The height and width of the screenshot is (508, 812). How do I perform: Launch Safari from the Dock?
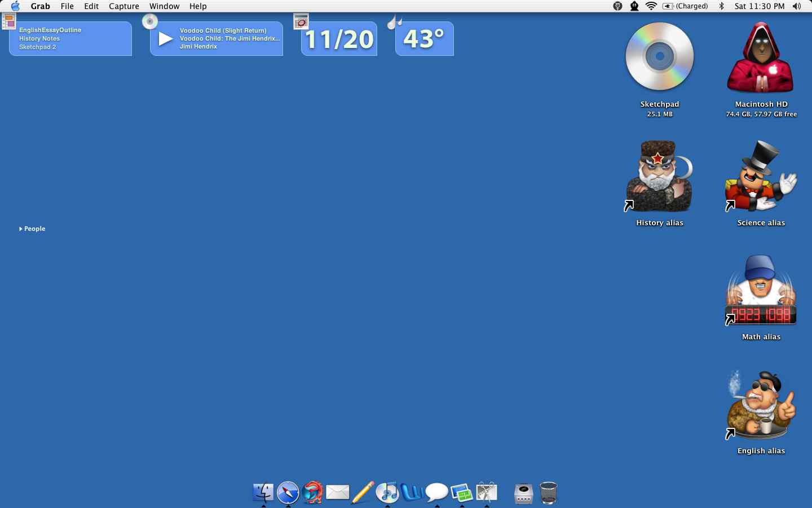(288, 492)
